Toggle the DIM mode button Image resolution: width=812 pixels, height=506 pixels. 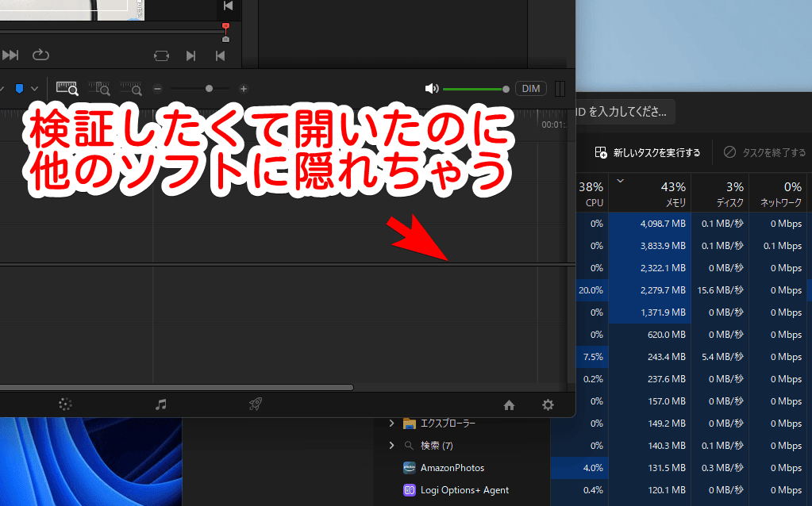tap(530, 88)
